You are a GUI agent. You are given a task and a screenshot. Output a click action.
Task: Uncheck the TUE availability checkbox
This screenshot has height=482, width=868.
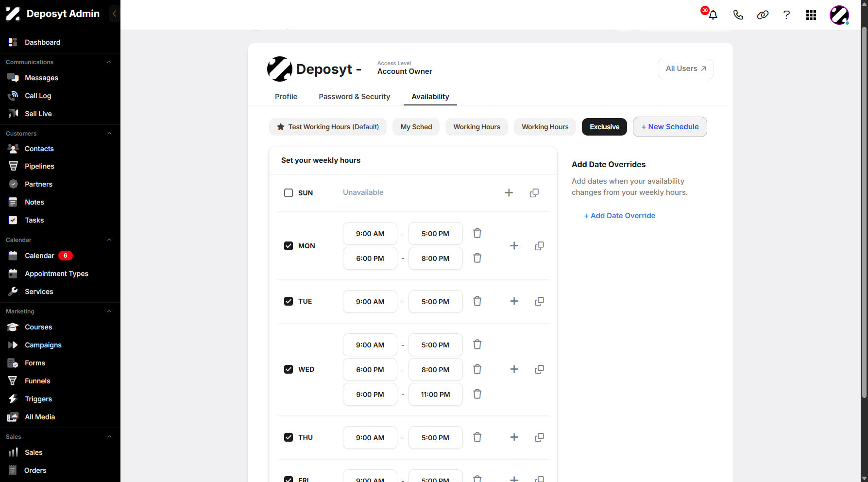coord(289,301)
